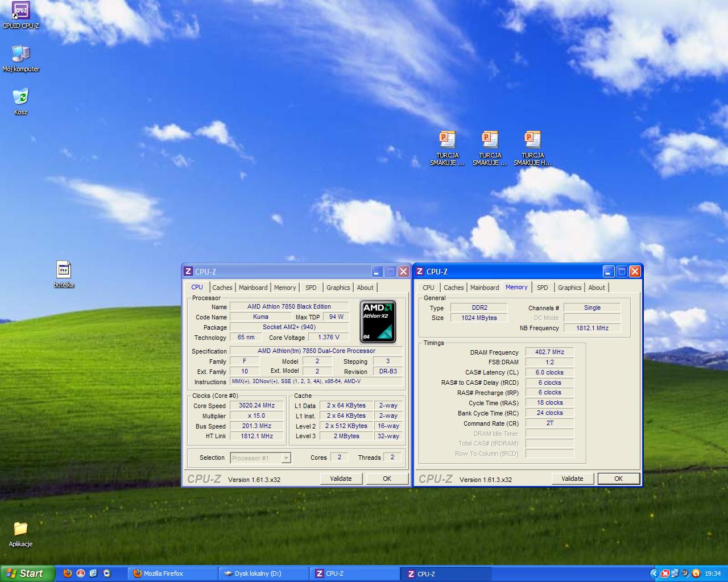728x582 pixels.
Task: Open the Mainboard tab in the left CPU-Z window
Action: pyautogui.click(x=253, y=288)
